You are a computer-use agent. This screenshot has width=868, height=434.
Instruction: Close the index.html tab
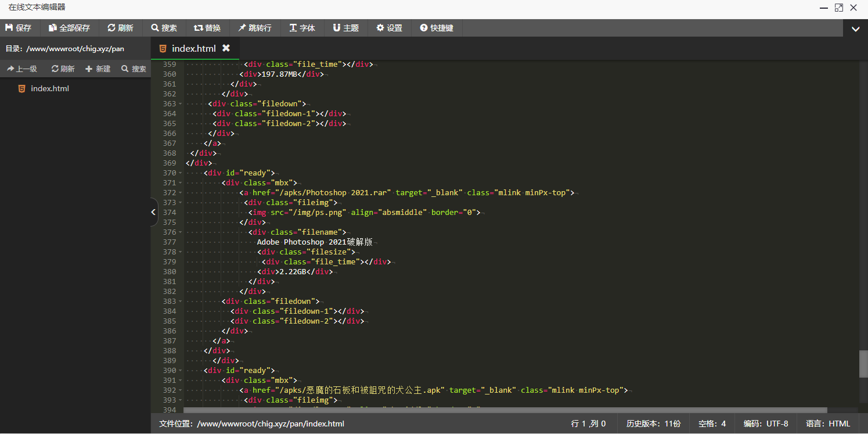[226, 48]
